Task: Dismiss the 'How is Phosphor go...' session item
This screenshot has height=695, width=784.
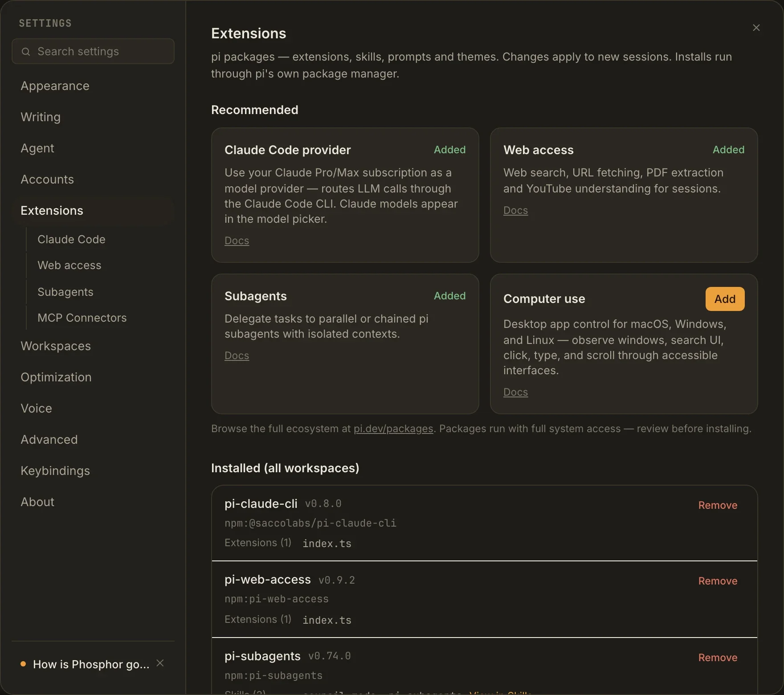Action: [160, 663]
